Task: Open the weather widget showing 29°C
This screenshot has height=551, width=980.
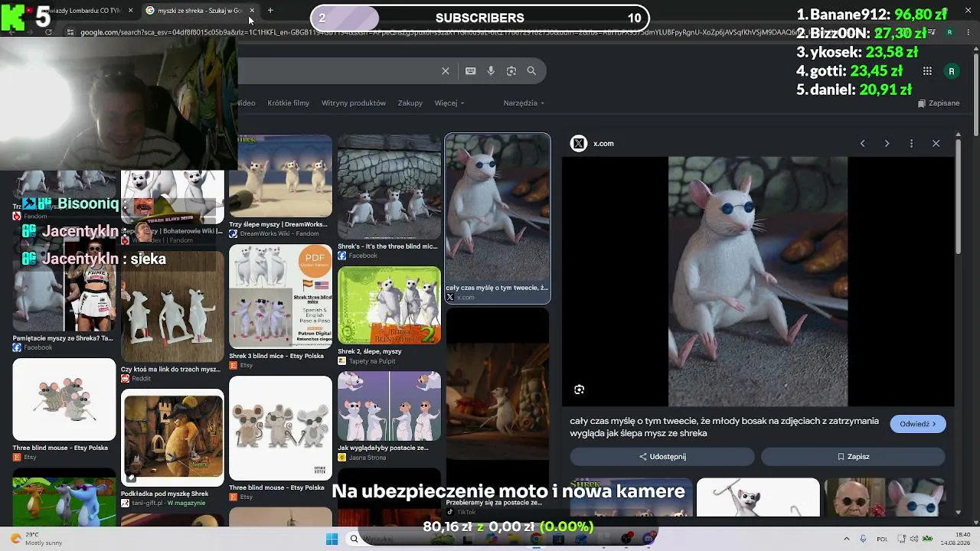Action: pyautogui.click(x=36, y=539)
